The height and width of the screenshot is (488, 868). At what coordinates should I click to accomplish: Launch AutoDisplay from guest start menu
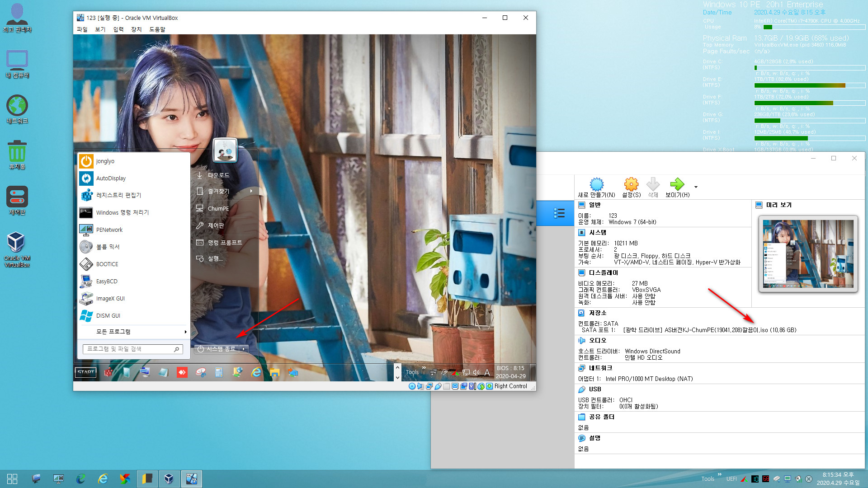[133, 178]
